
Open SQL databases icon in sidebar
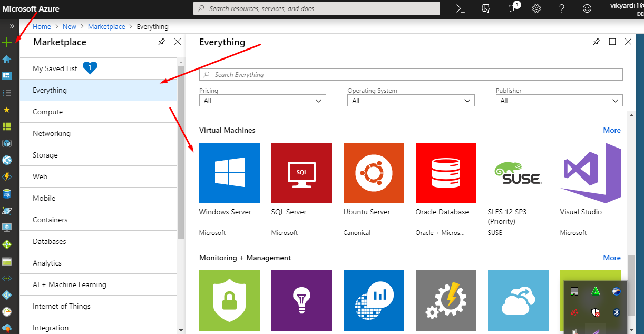pyautogui.click(x=7, y=194)
